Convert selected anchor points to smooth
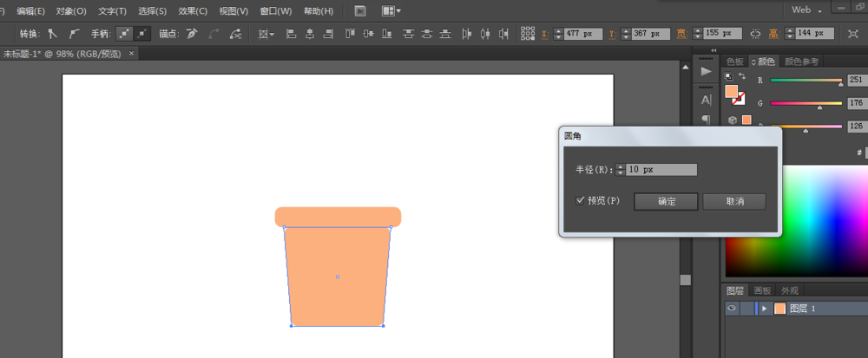Viewport: 868px width, 358px height. (x=74, y=35)
